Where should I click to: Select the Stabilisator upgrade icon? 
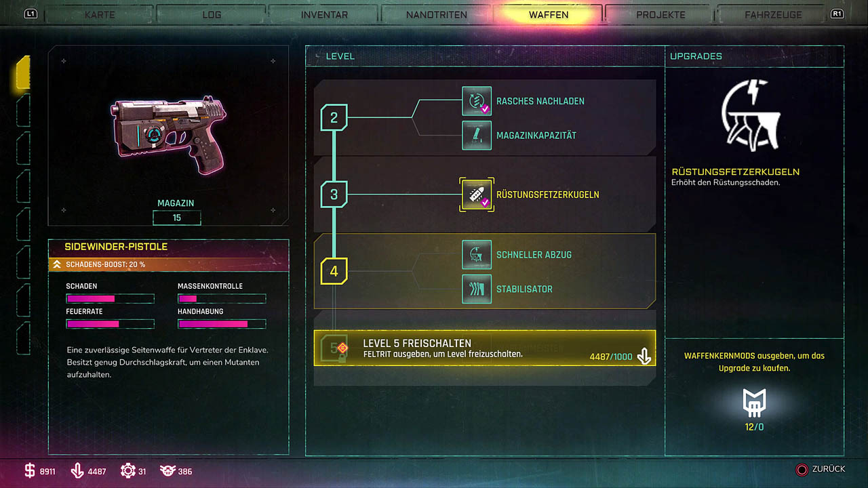(477, 289)
